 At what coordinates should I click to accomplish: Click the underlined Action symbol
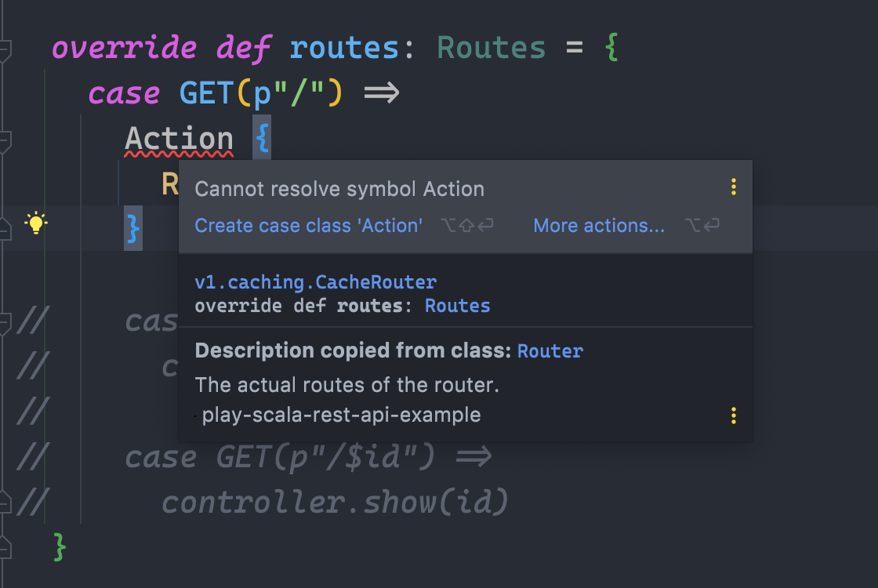[180, 139]
